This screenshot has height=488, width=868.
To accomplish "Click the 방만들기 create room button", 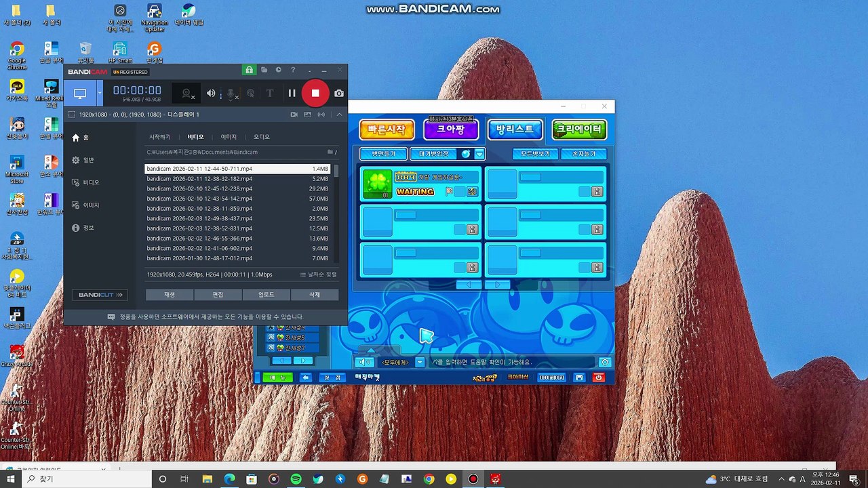I will coord(382,154).
